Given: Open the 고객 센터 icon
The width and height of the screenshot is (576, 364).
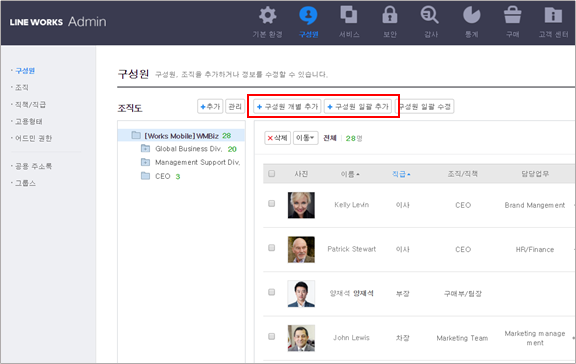Looking at the screenshot, I should coord(553,15).
